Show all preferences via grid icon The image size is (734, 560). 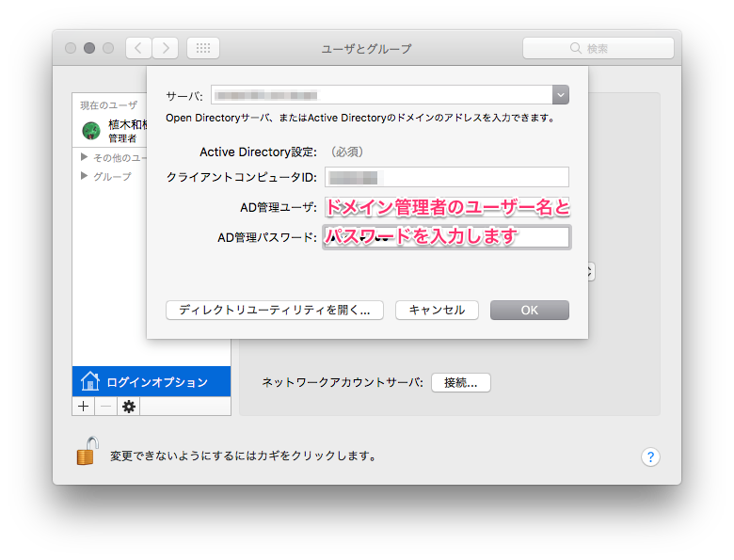(x=203, y=48)
